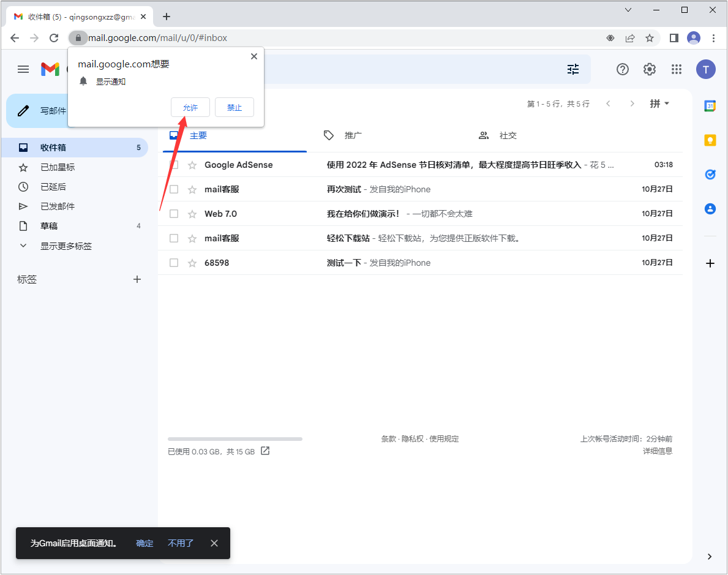Click 允许 to allow notifications
728x575 pixels.
tap(190, 107)
